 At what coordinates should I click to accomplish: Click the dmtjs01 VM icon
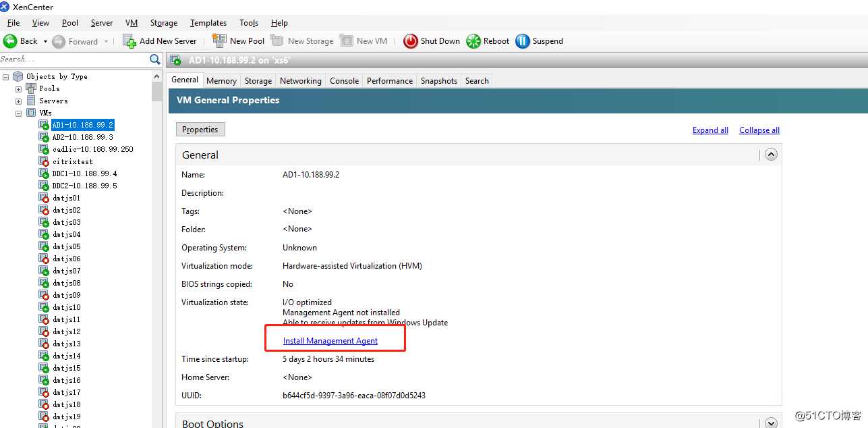(x=44, y=198)
